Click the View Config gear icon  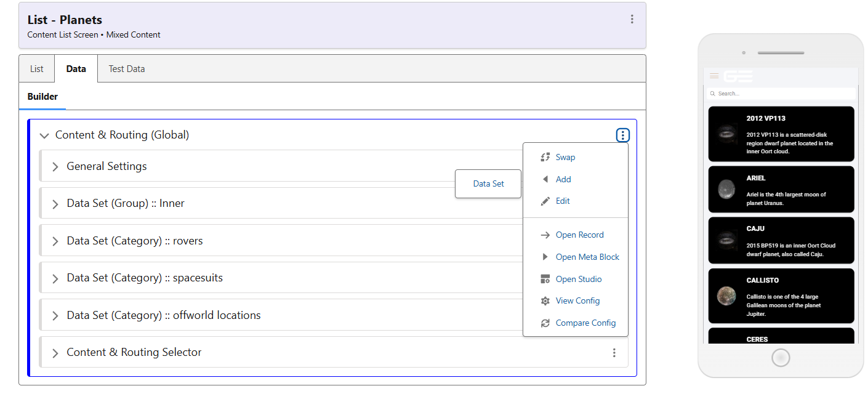point(545,301)
